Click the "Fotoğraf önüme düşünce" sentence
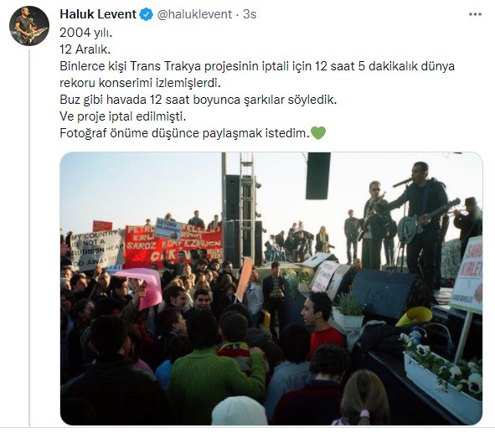 click(184, 133)
